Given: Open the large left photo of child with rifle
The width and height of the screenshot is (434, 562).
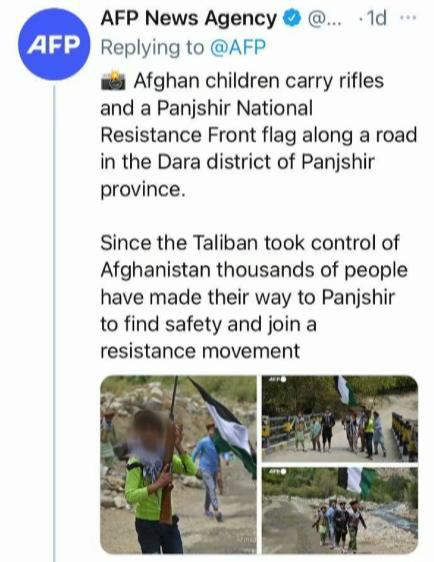Looking at the screenshot, I should click(178, 465).
